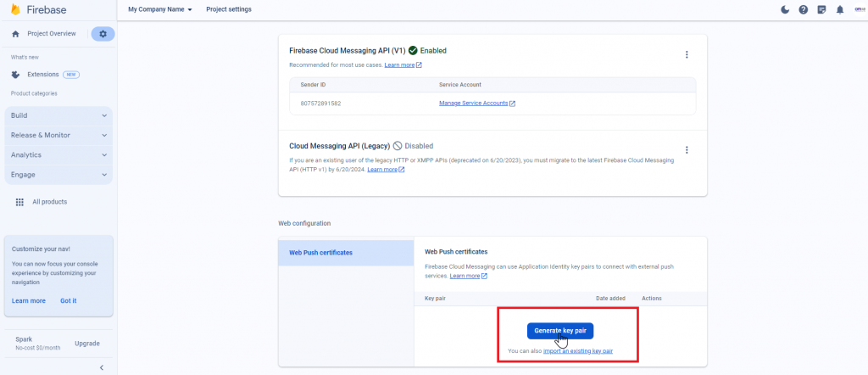Image resolution: width=868 pixels, height=375 pixels.
Task: Expand the Release & Monitor category
Action: tap(58, 135)
